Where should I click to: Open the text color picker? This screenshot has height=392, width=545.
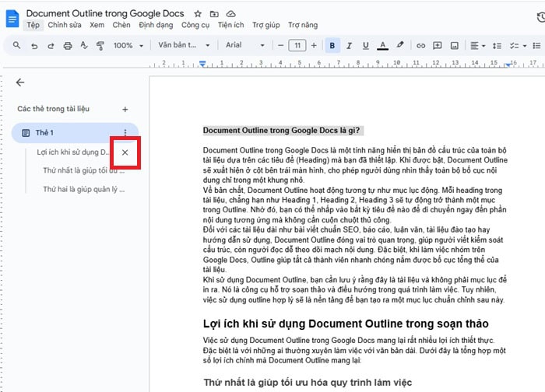pos(382,45)
